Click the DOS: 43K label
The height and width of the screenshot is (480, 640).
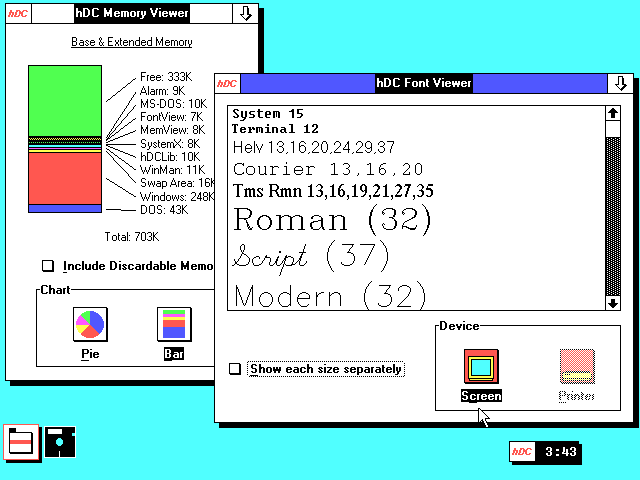click(164, 210)
